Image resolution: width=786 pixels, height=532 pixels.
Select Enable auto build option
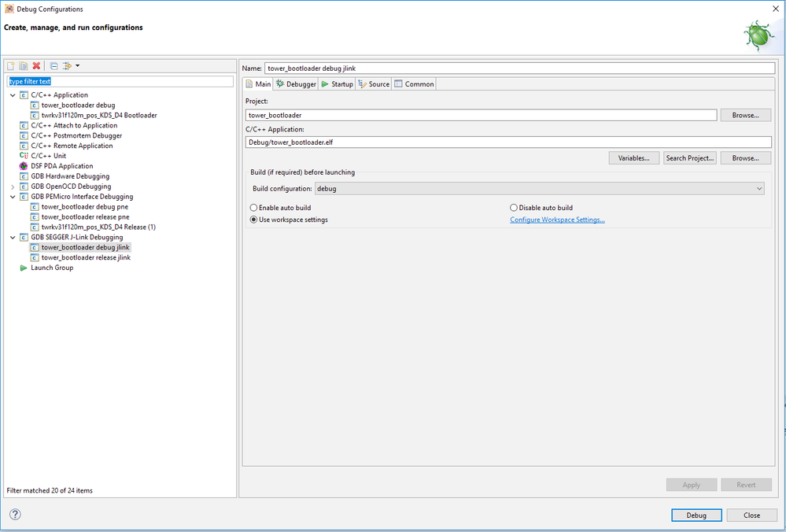tap(281, 208)
